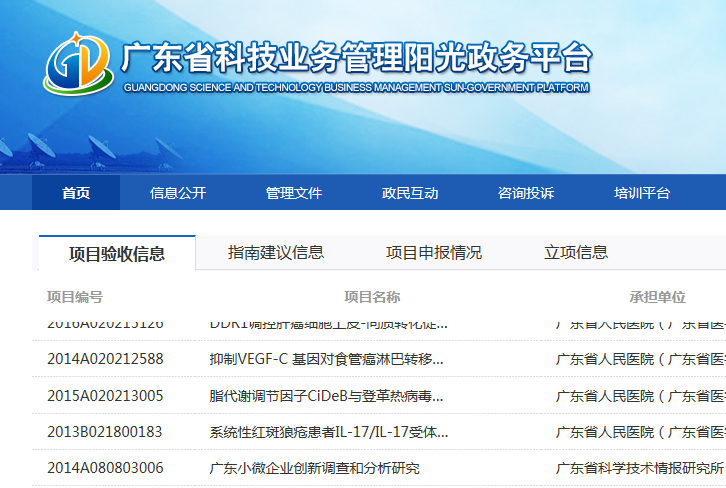Click the Guangdong platform logo icon
The height and width of the screenshot is (488, 726).
pos(78,63)
